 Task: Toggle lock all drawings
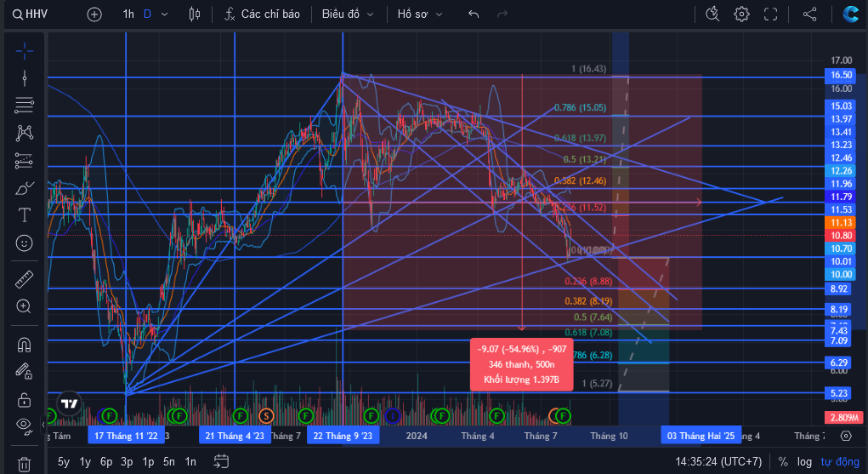[x=25, y=399]
